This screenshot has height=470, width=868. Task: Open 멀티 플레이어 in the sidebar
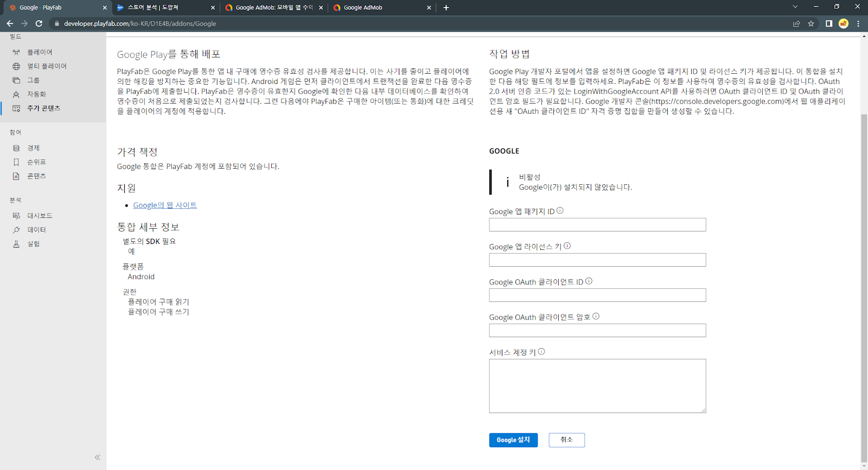(x=47, y=67)
